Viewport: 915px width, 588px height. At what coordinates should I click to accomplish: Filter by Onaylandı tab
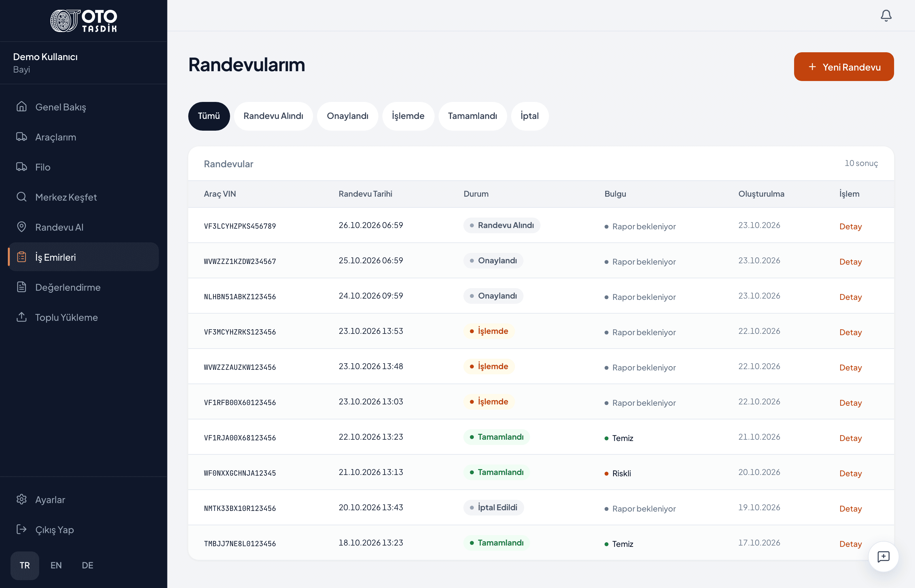(347, 116)
